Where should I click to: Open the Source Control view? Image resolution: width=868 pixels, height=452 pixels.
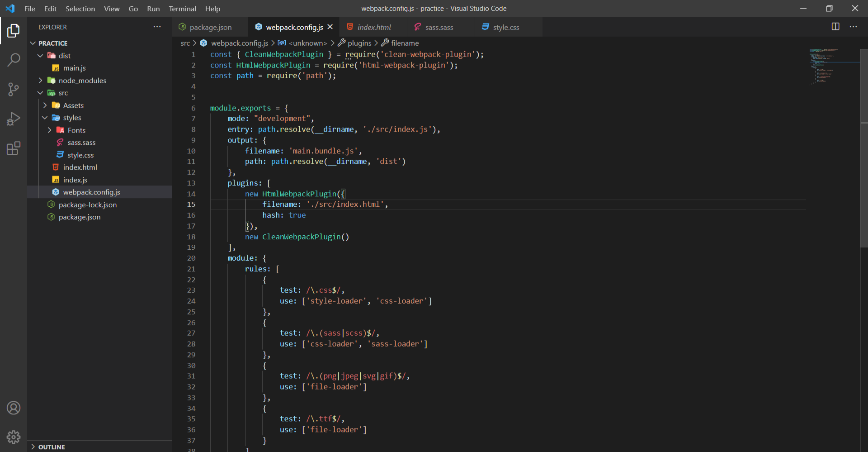pos(14,90)
